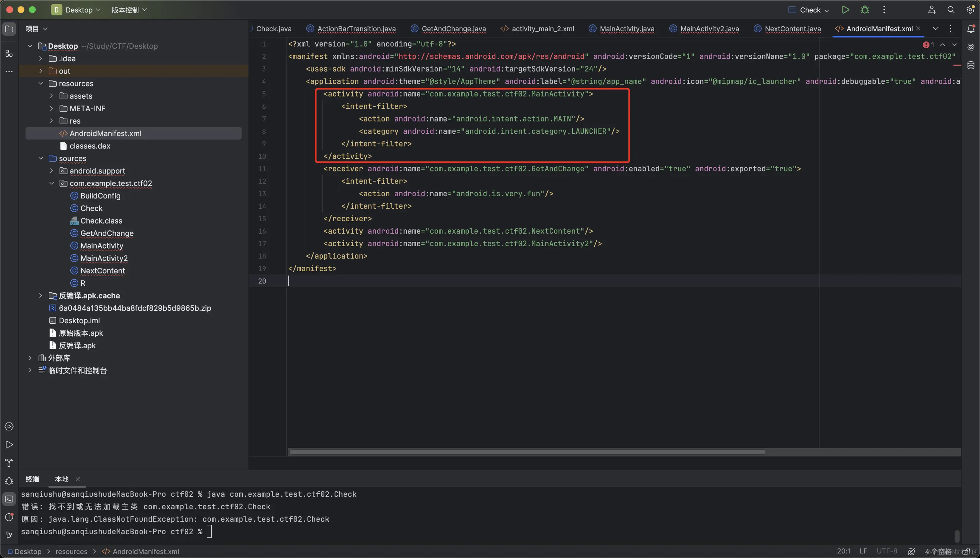The width and height of the screenshot is (980, 558).
Task: Open the Notifications bell icon
Action: (970, 29)
